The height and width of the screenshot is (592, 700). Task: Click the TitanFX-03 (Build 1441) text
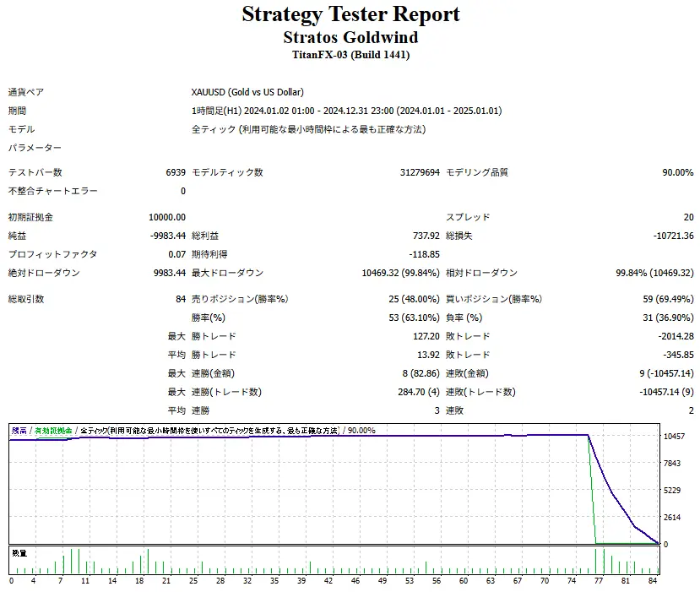pyautogui.click(x=350, y=55)
